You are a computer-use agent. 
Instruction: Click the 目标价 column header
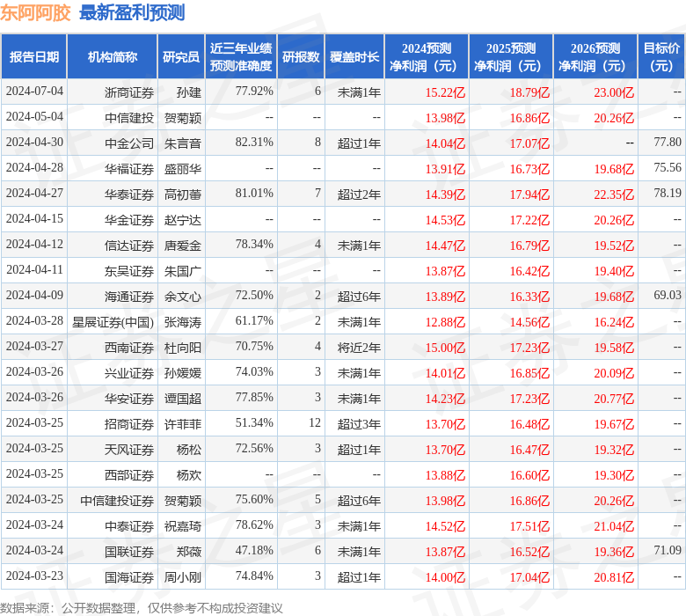click(x=661, y=57)
